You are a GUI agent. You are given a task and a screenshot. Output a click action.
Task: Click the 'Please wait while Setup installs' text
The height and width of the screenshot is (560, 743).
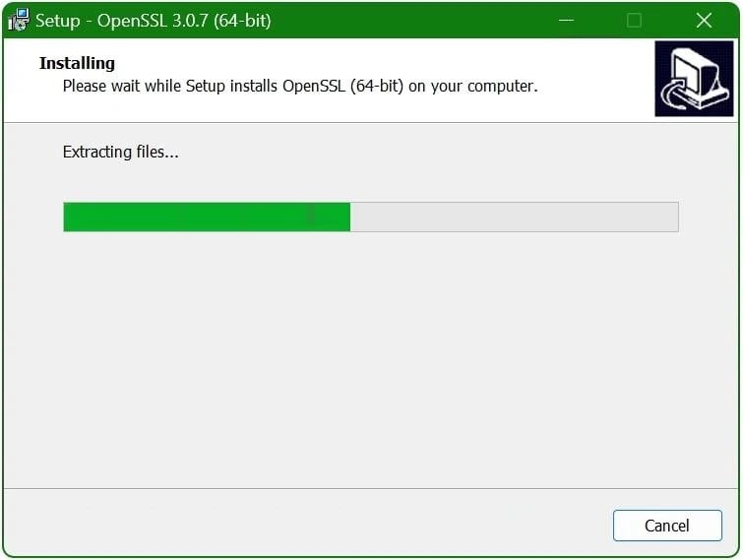coord(169,87)
